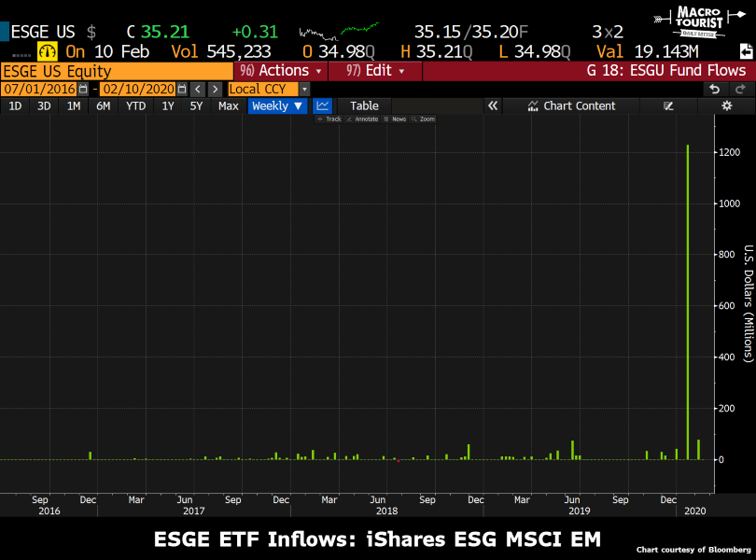The height and width of the screenshot is (560, 756).
Task: Edit the start date field 07/01/2016
Action: [x=39, y=90]
